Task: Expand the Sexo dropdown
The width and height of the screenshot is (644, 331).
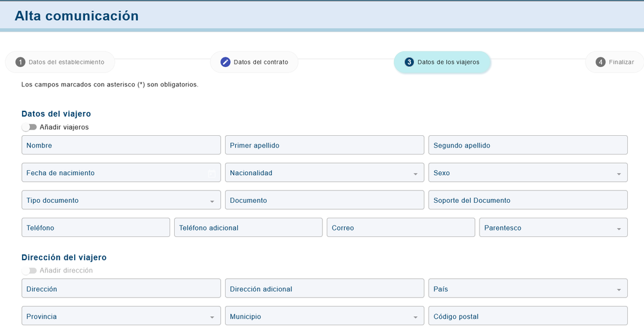Action: (527, 173)
